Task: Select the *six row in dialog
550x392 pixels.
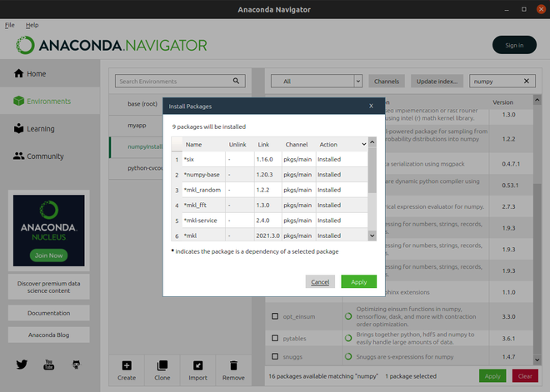Action: click(269, 159)
